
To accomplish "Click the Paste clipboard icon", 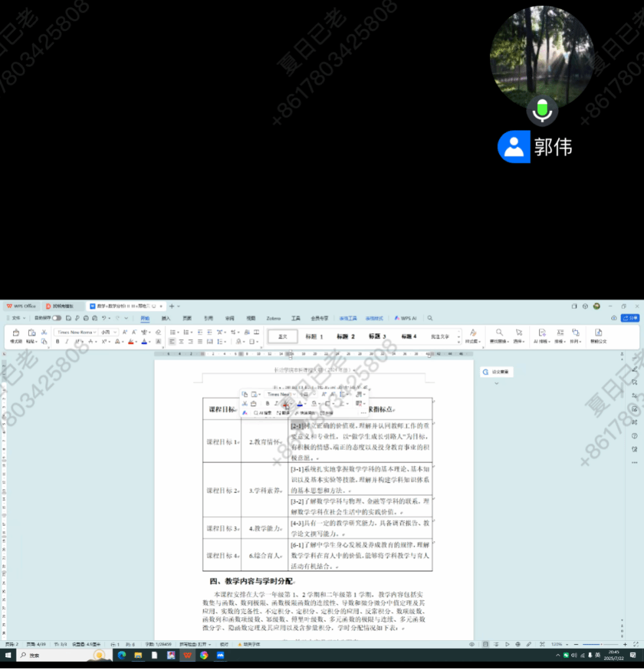I will click(31, 333).
